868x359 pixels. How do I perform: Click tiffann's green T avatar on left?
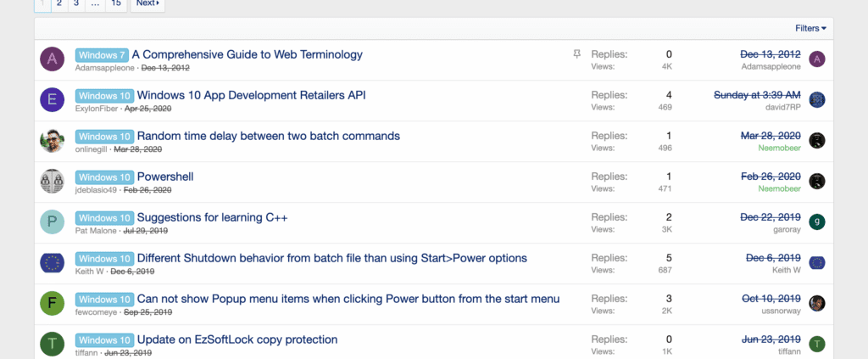pos(53,344)
